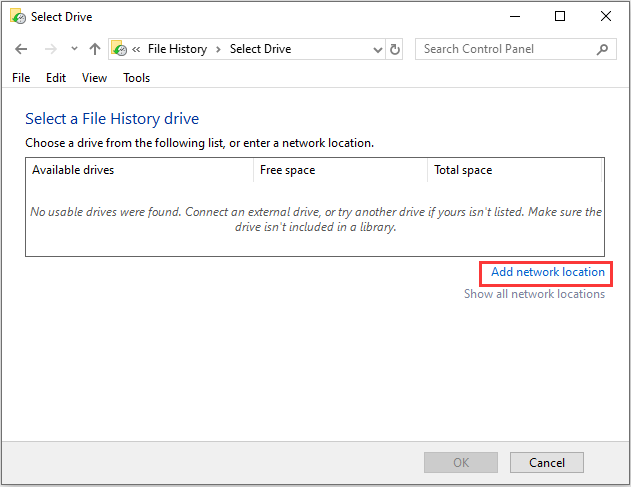Click the forward navigation arrow
The height and width of the screenshot is (487, 631).
[x=51, y=50]
